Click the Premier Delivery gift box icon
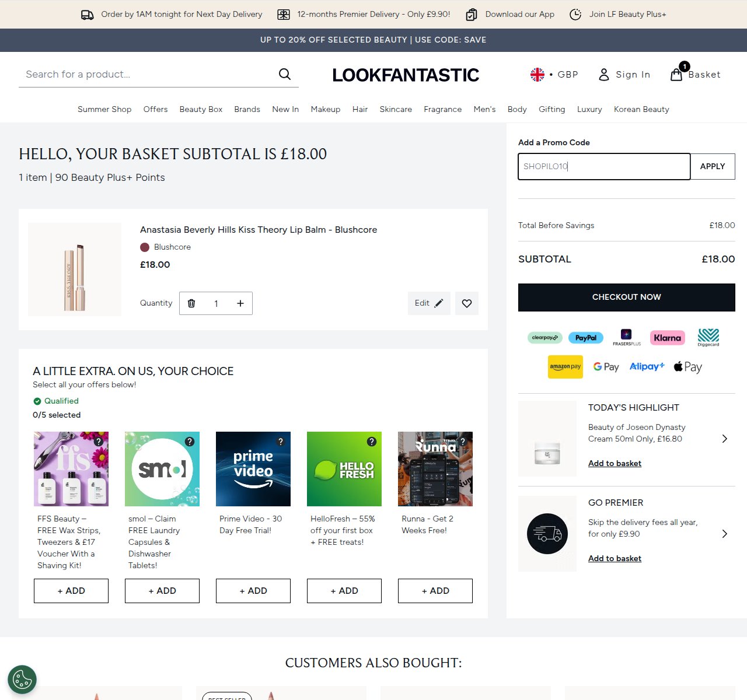 click(284, 15)
